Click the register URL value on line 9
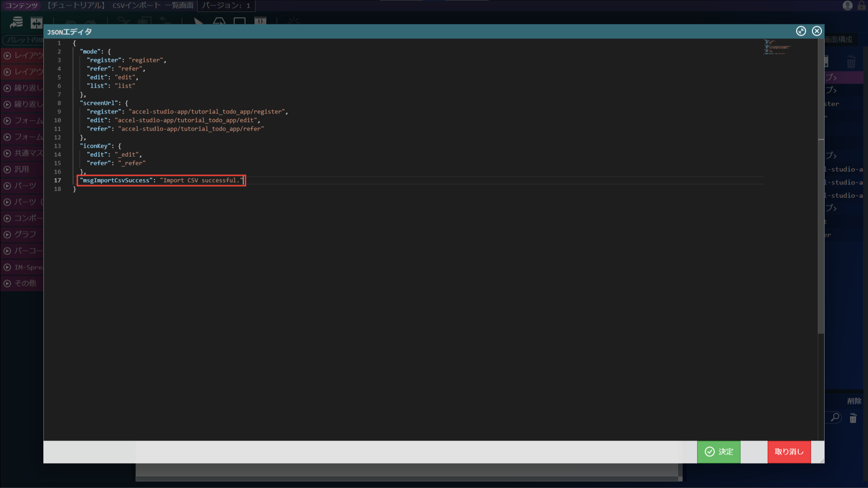868x488 pixels. (x=207, y=112)
